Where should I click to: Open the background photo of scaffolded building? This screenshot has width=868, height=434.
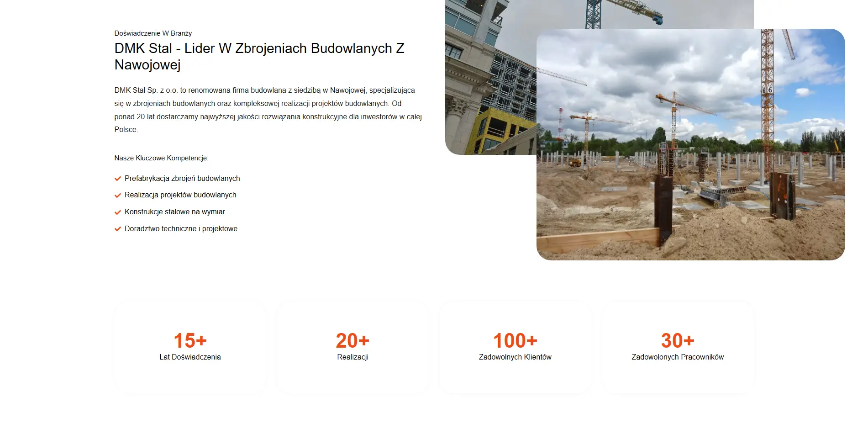coord(489,78)
